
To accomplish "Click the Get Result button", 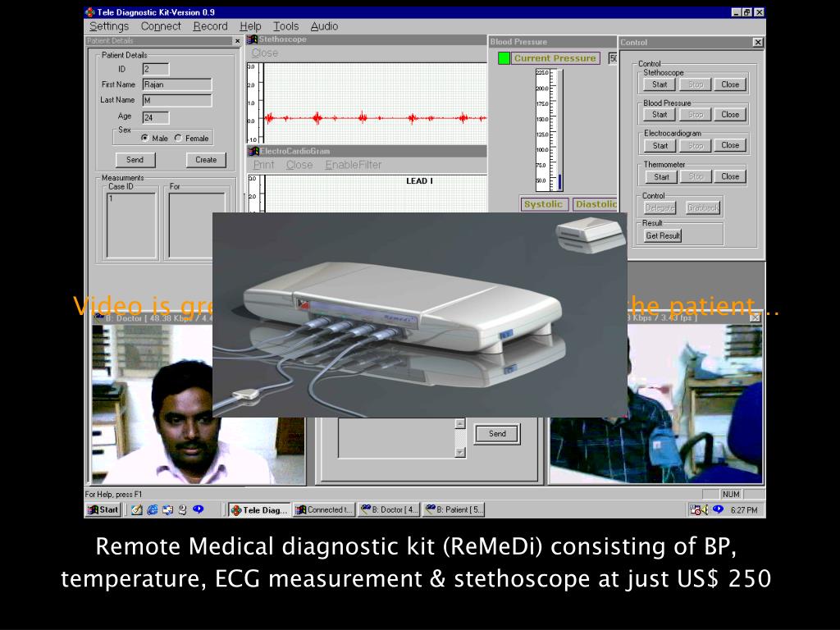I will coord(663,235).
